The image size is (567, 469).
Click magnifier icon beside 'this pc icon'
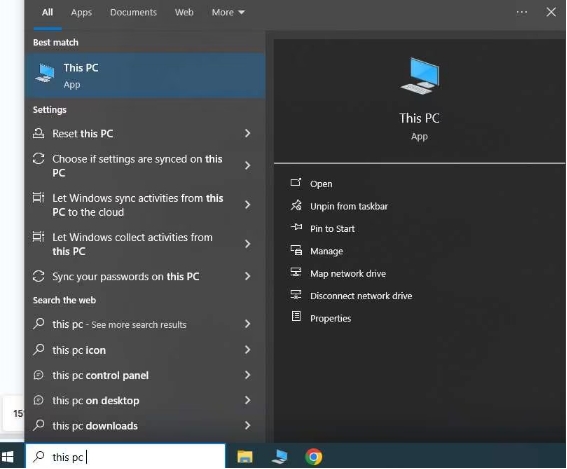click(38, 349)
